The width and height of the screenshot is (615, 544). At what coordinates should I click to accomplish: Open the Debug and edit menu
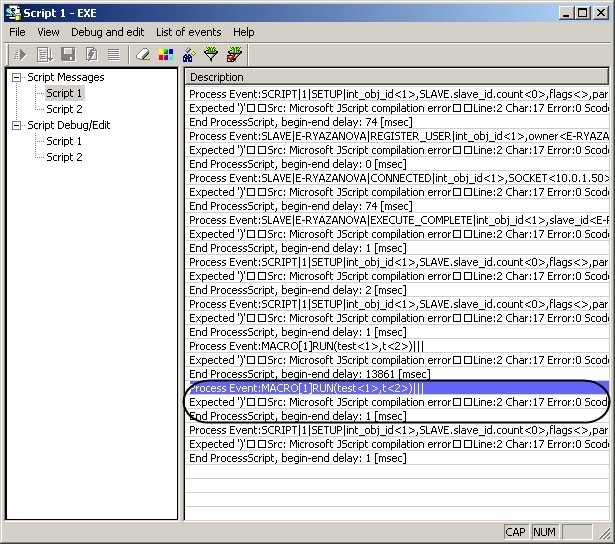coord(107,32)
